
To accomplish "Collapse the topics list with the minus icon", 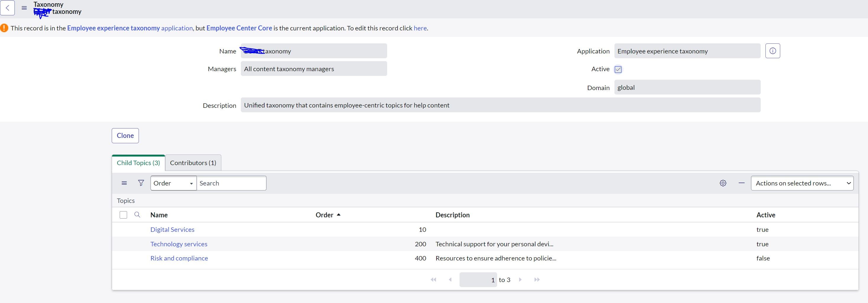I will pyautogui.click(x=741, y=183).
